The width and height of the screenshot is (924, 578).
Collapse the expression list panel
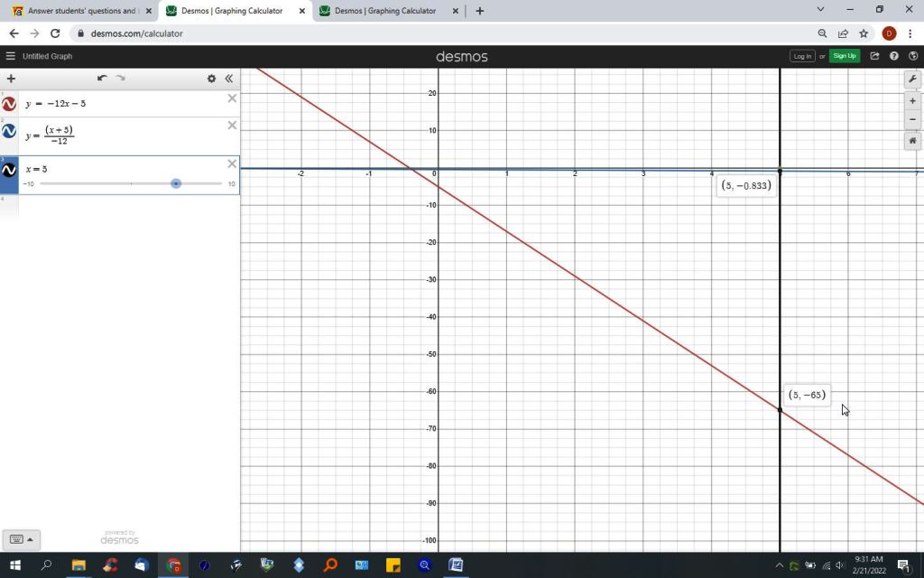tap(228, 79)
